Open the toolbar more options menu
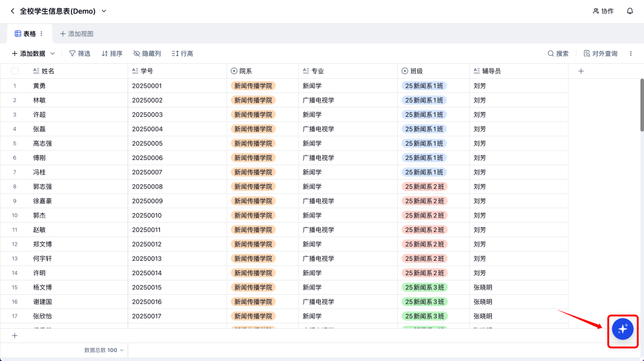 click(631, 54)
